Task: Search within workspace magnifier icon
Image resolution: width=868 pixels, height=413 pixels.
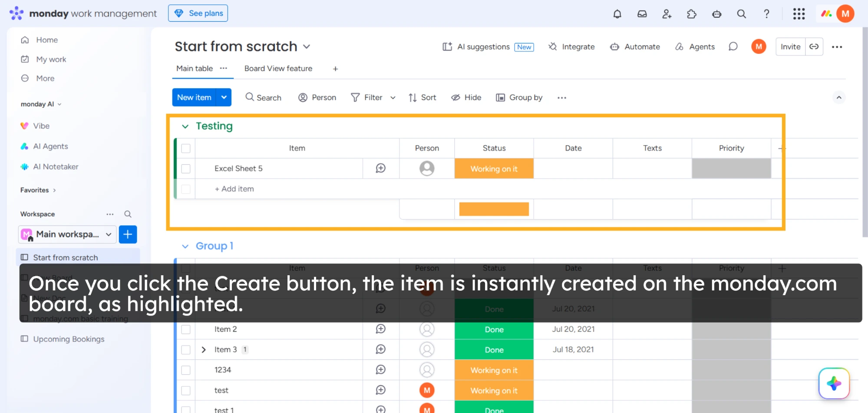Action: 128,214
